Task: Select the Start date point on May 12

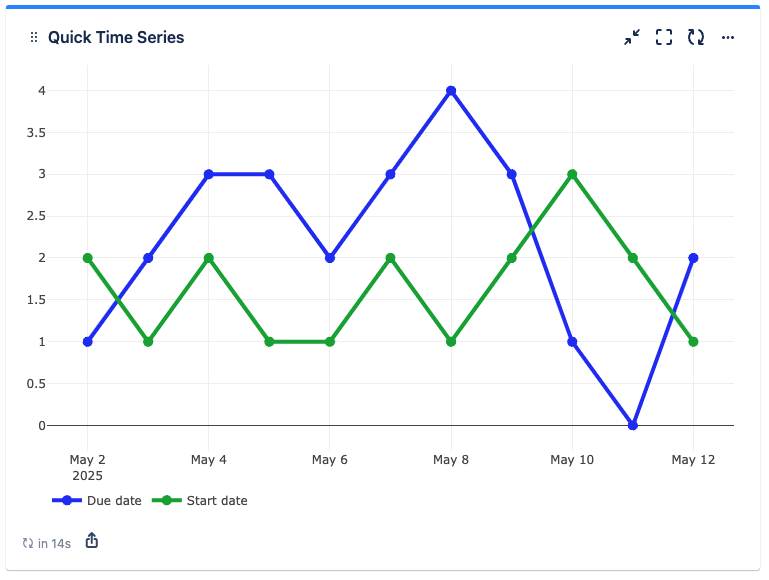Action: coord(693,342)
